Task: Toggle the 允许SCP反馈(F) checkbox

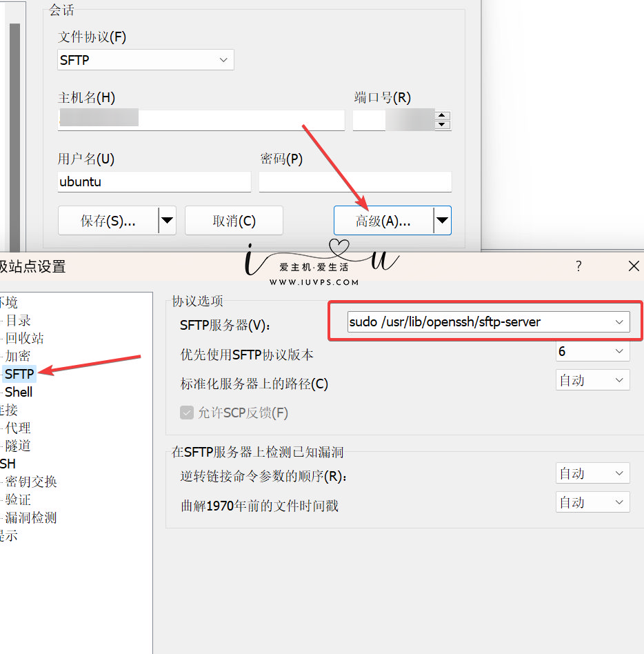Action: coord(186,413)
